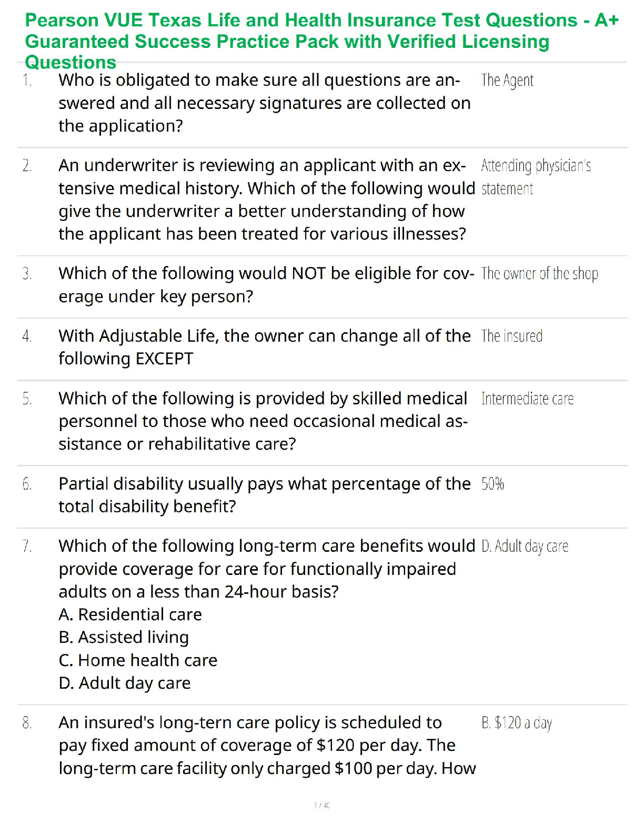
Task: Select option "B. Assisted living"
Action: pyautogui.click(x=124, y=637)
